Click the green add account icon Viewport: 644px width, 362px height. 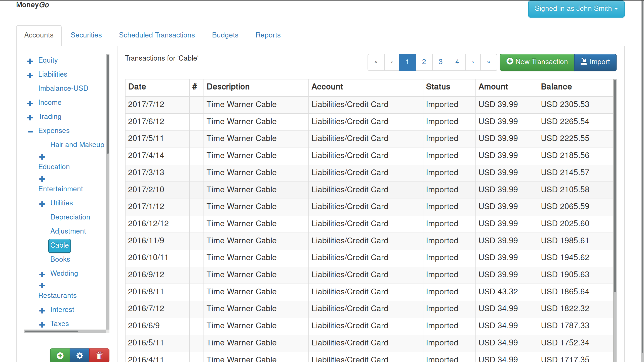[x=60, y=355]
